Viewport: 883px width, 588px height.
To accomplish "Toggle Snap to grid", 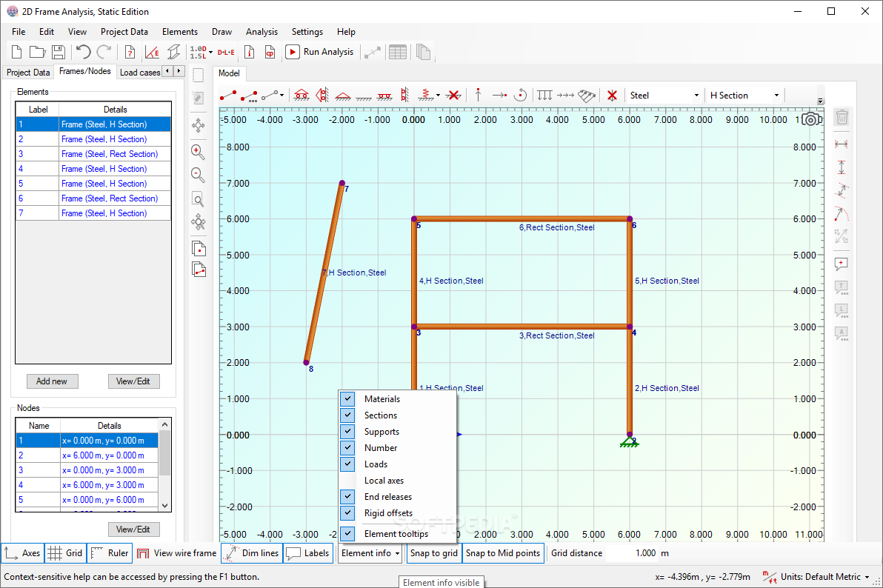I will pyautogui.click(x=433, y=553).
